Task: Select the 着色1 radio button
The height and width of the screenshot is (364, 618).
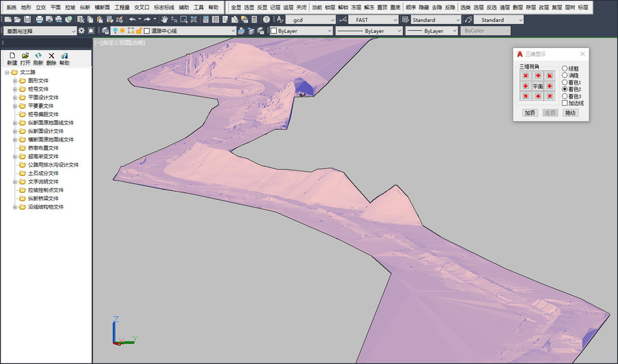Action: pos(565,82)
